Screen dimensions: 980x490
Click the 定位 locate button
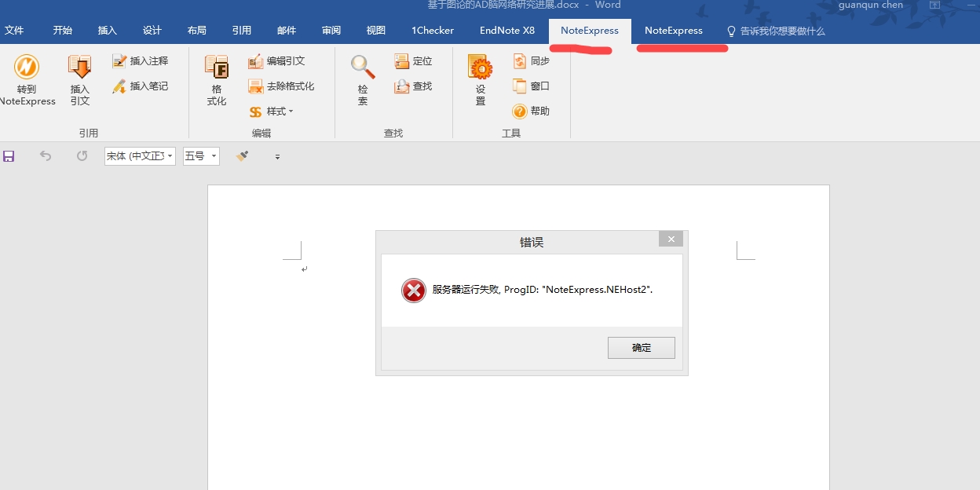pyautogui.click(x=413, y=60)
